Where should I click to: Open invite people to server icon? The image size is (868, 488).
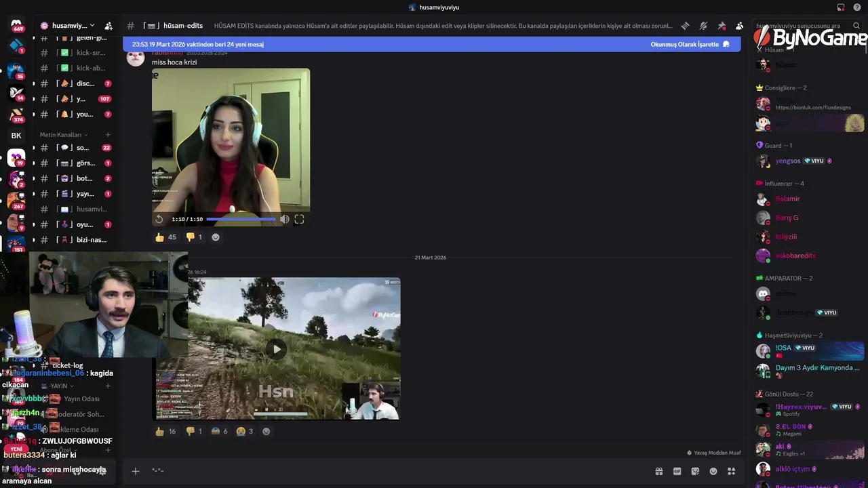(x=108, y=26)
